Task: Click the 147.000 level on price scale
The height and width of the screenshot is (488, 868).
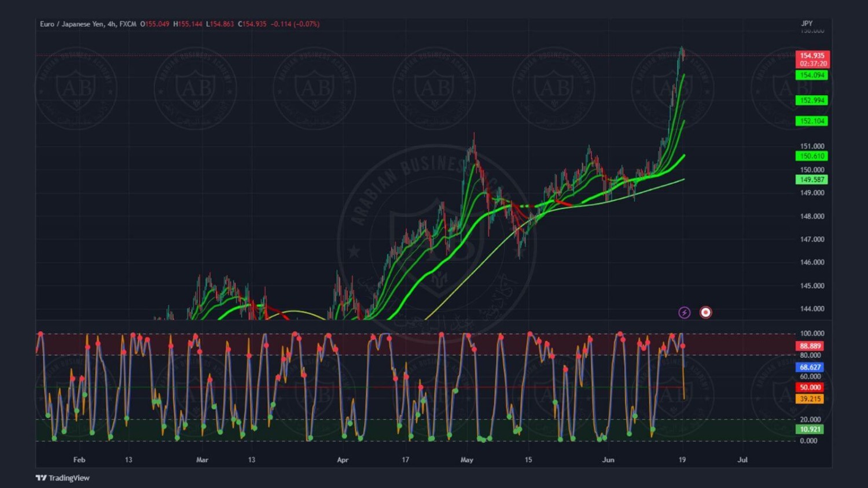Action: pyautogui.click(x=812, y=239)
